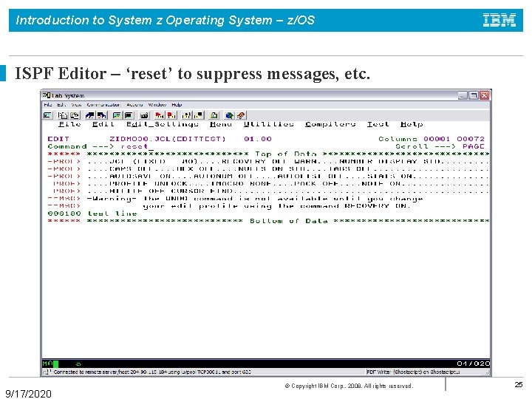Click the connection status icon in status bar
Screen dimensions: 532x399
(x=47, y=372)
